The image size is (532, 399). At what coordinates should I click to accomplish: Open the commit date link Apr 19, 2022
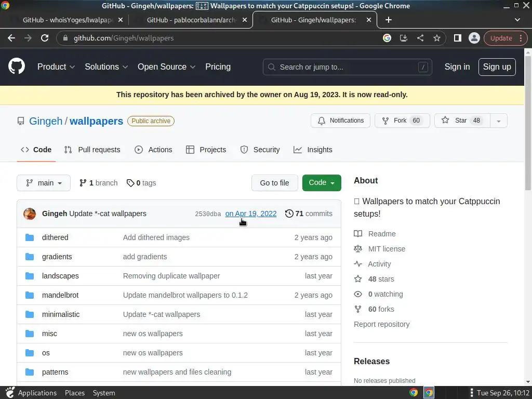click(251, 214)
